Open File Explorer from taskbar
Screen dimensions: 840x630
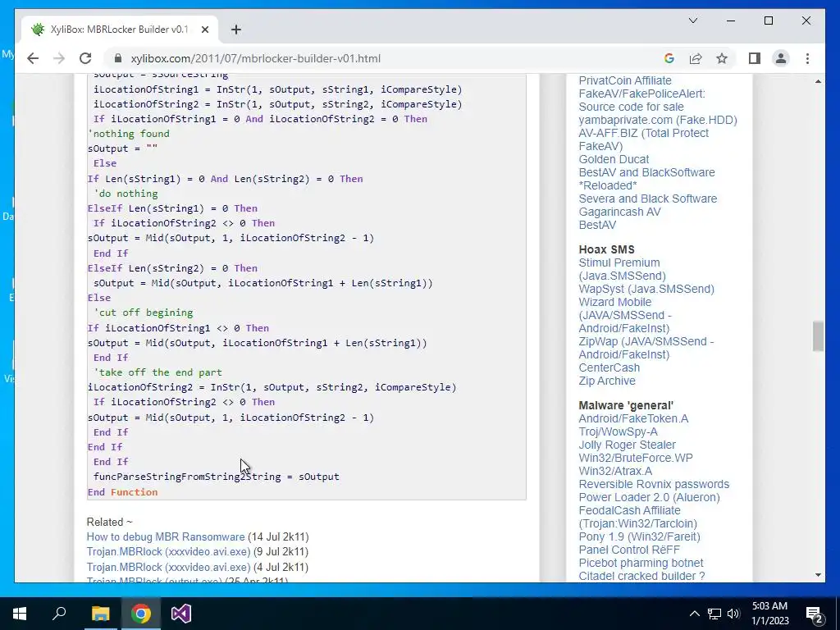[100, 614]
